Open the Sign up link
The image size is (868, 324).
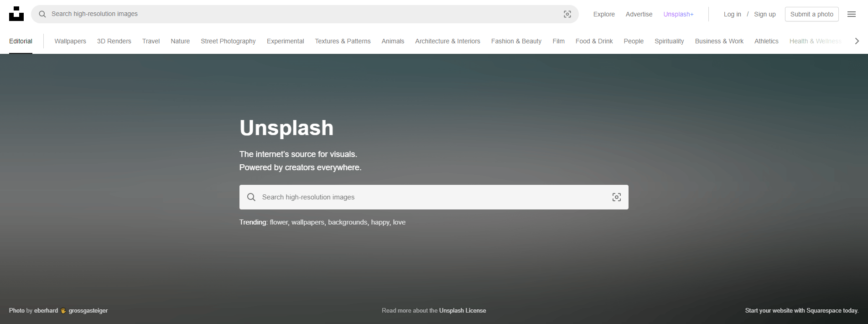coord(764,14)
